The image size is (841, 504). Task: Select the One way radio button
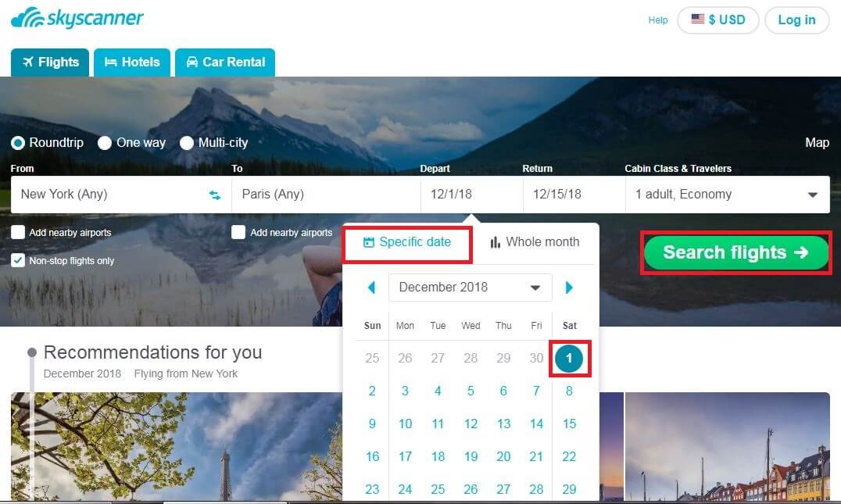[x=105, y=143]
